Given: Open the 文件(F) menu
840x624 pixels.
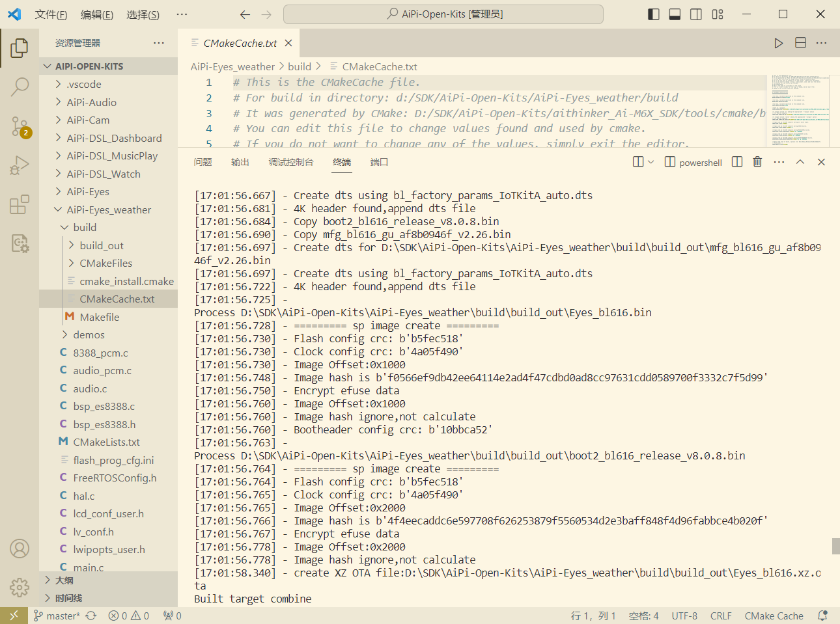Looking at the screenshot, I should click(x=51, y=14).
